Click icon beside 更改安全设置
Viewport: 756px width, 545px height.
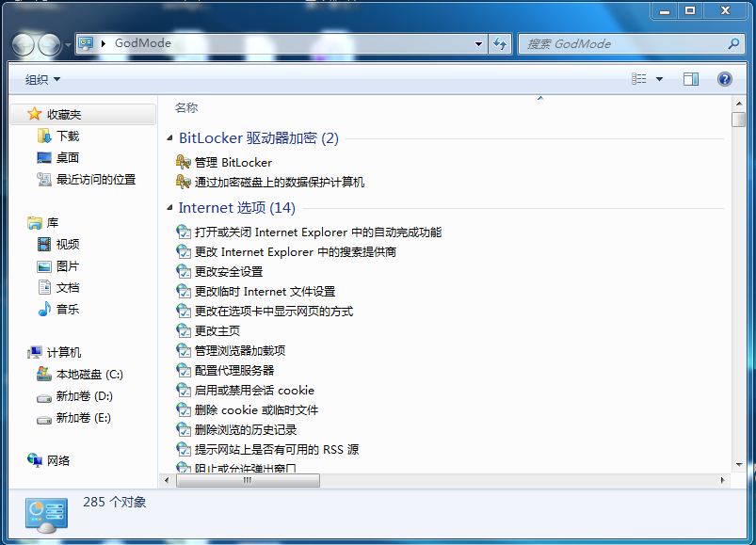pyautogui.click(x=184, y=272)
